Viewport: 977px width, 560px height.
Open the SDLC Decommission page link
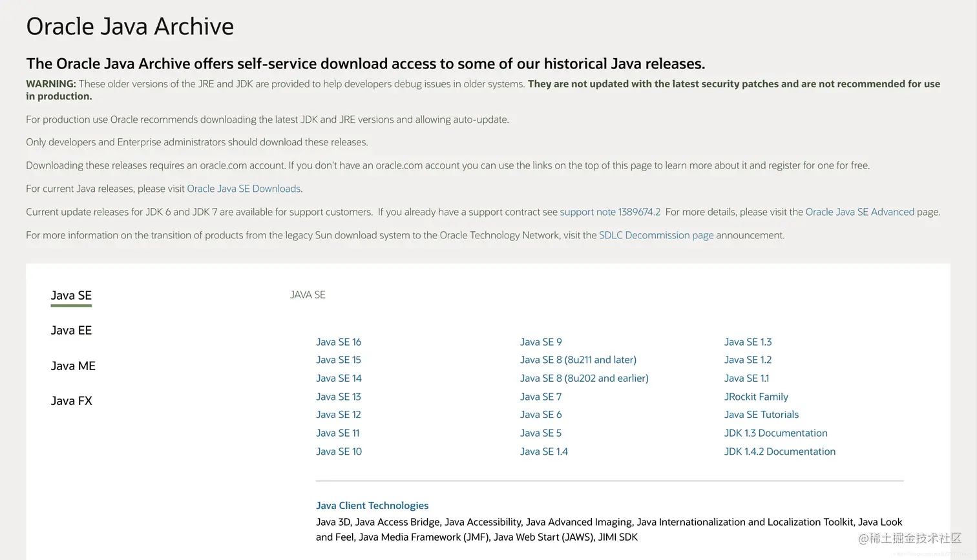pyautogui.click(x=656, y=235)
